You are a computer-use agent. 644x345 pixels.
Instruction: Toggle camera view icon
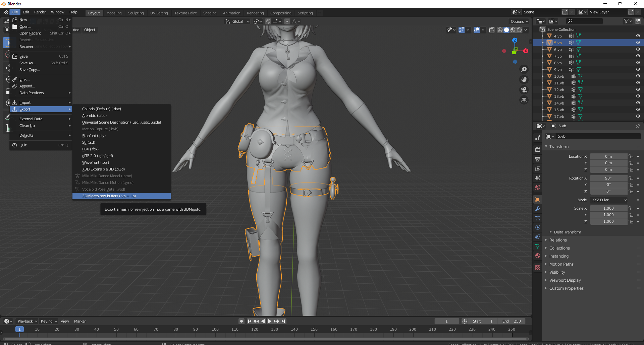tap(524, 90)
